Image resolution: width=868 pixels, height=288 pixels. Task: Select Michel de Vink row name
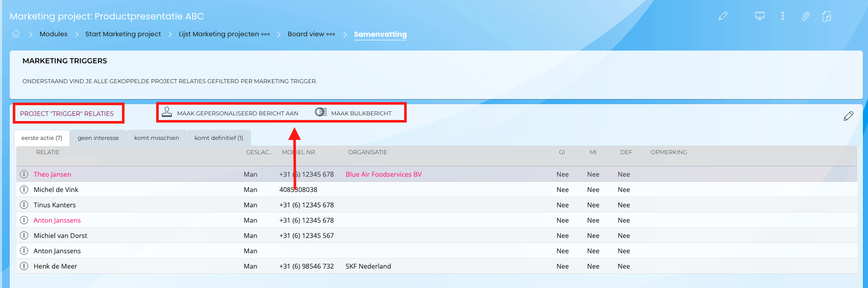click(56, 189)
